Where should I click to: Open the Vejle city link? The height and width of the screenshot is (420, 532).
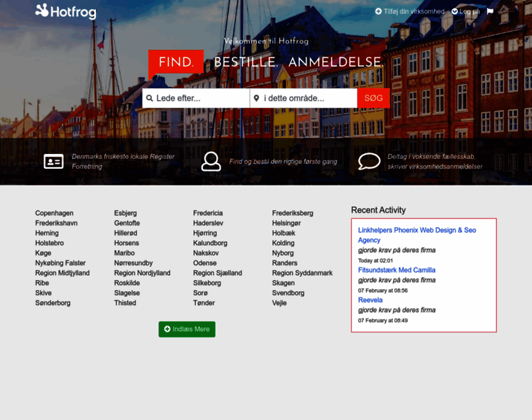point(279,303)
